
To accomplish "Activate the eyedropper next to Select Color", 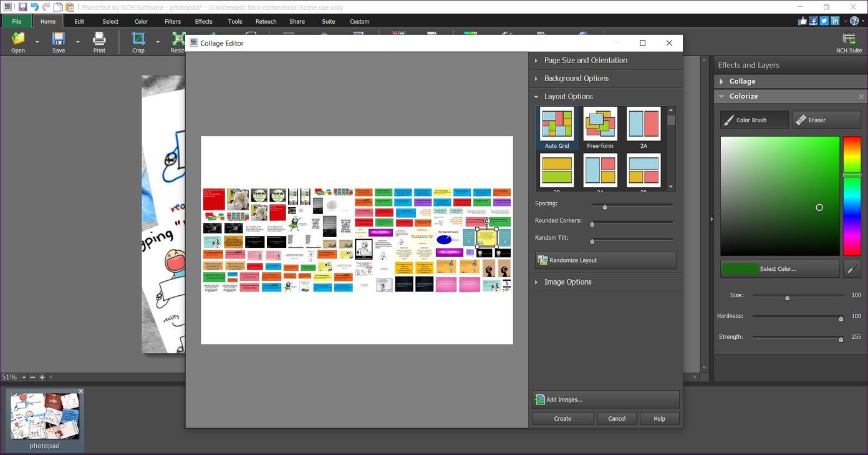I will click(852, 268).
